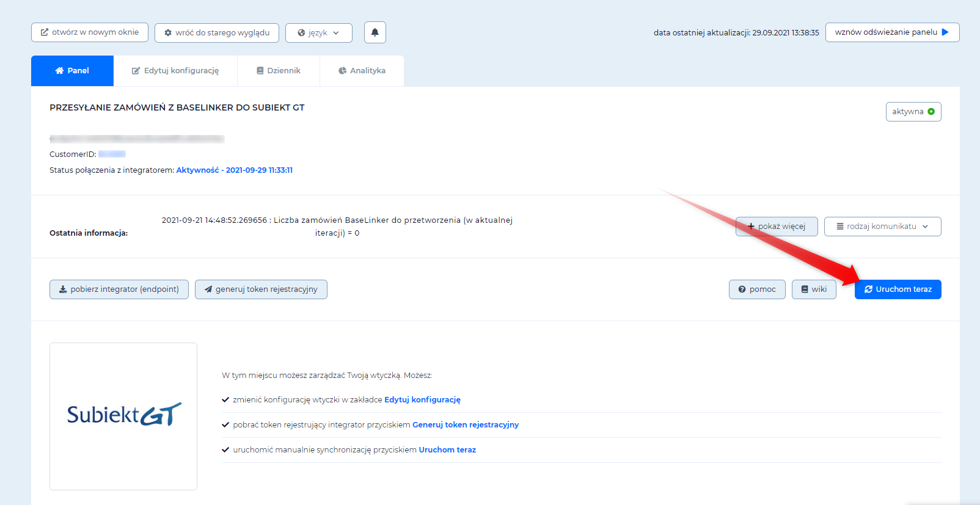This screenshot has height=505, width=980.
Task: Click 'wznów odświeżanie panelu' button
Action: pos(892,32)
